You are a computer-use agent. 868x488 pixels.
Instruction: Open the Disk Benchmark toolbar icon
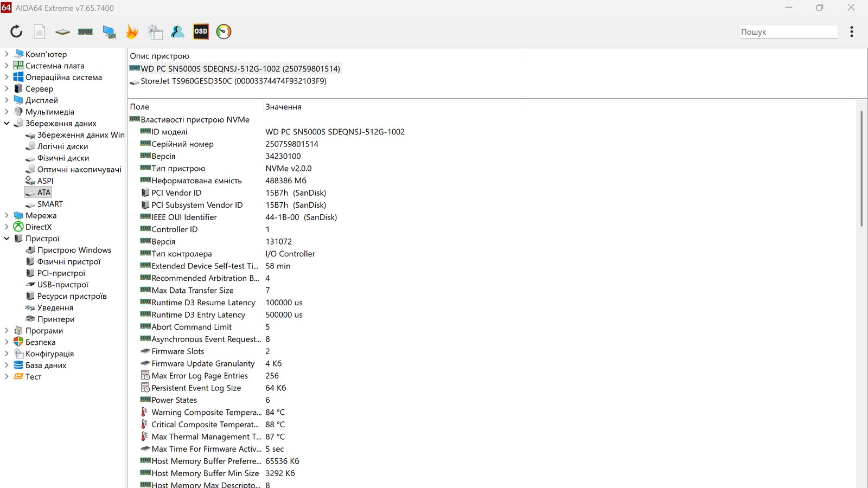62,32
